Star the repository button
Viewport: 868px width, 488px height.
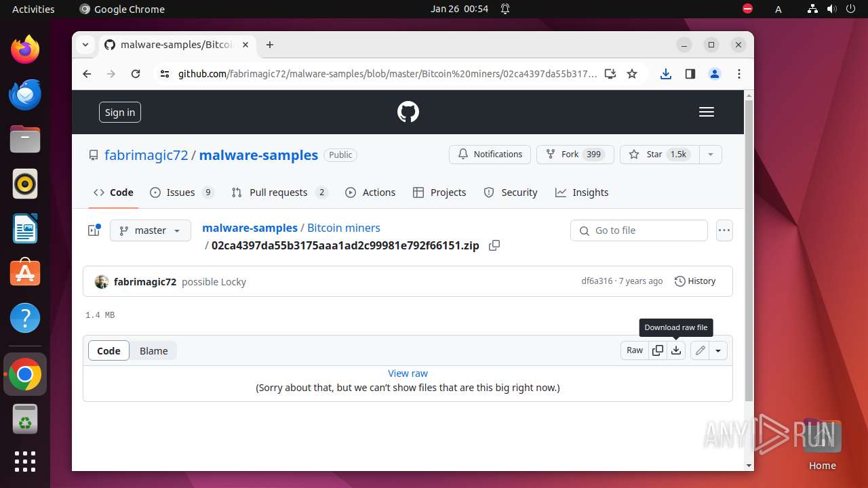tap(659, 155)
